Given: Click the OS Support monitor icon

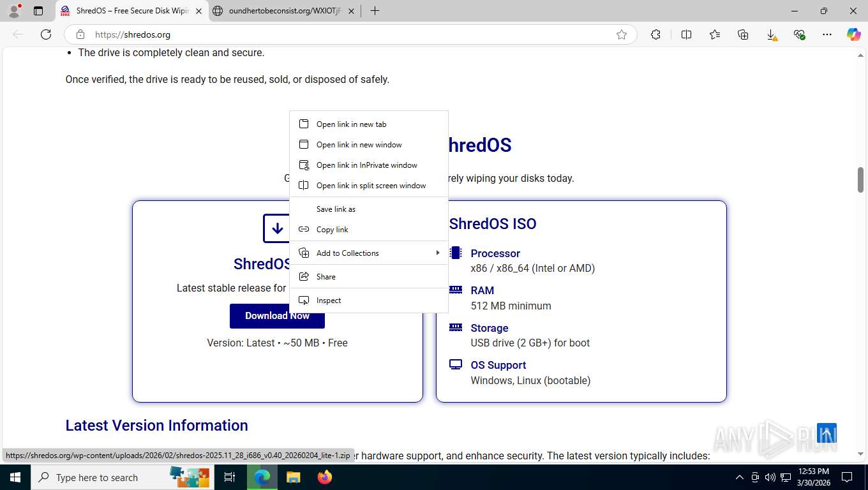Looking at the screenshot, I should [x=456, y=364].
